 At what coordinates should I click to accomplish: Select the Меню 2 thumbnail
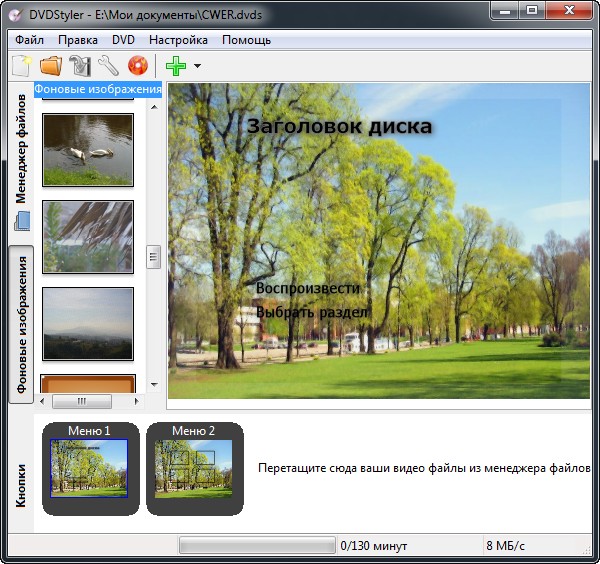(194, 468)
